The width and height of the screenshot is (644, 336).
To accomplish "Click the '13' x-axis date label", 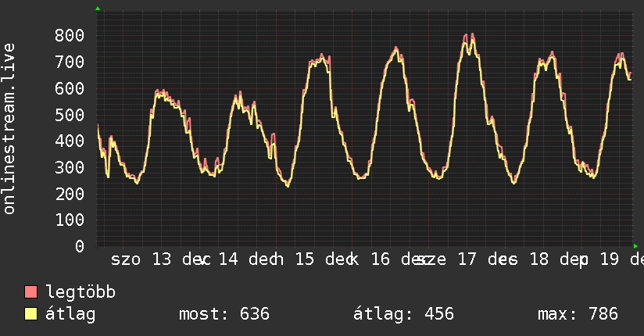I will (x=162, y=259).
